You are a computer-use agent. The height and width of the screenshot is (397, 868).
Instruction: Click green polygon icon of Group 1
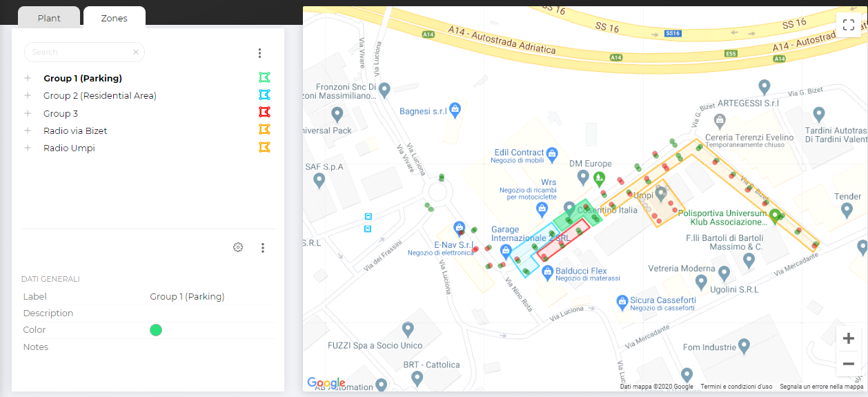(264, 77)
